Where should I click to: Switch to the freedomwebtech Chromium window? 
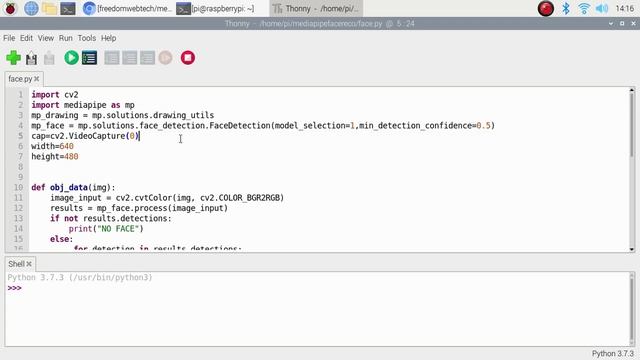(x=127, y=8)
